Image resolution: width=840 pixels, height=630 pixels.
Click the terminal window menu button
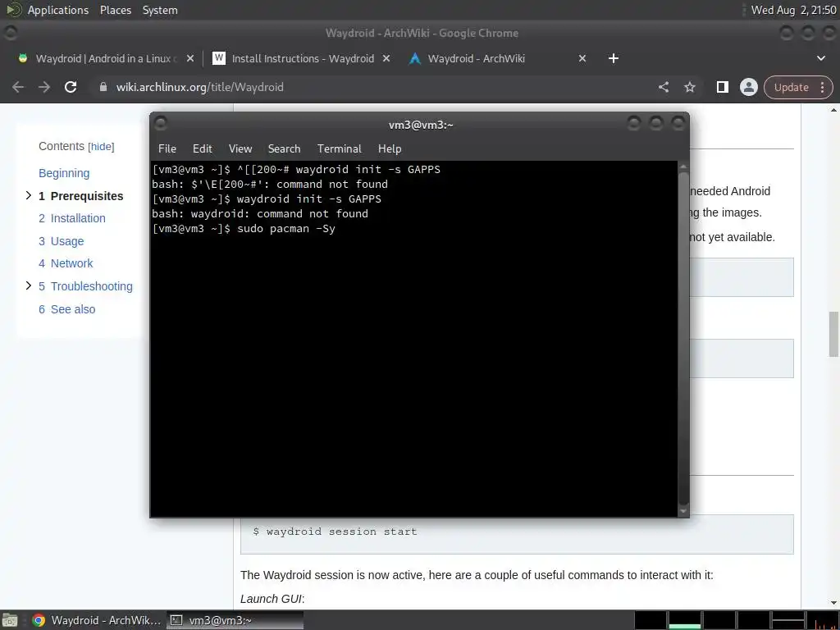(x=161, y=125)
